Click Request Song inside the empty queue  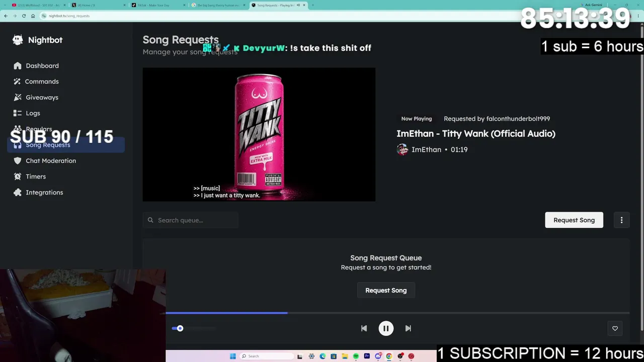(386, 291)
